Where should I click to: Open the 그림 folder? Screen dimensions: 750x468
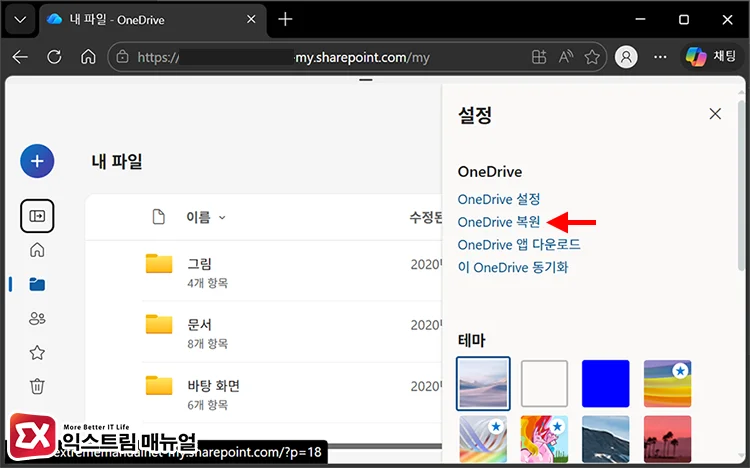click(199, 264)
